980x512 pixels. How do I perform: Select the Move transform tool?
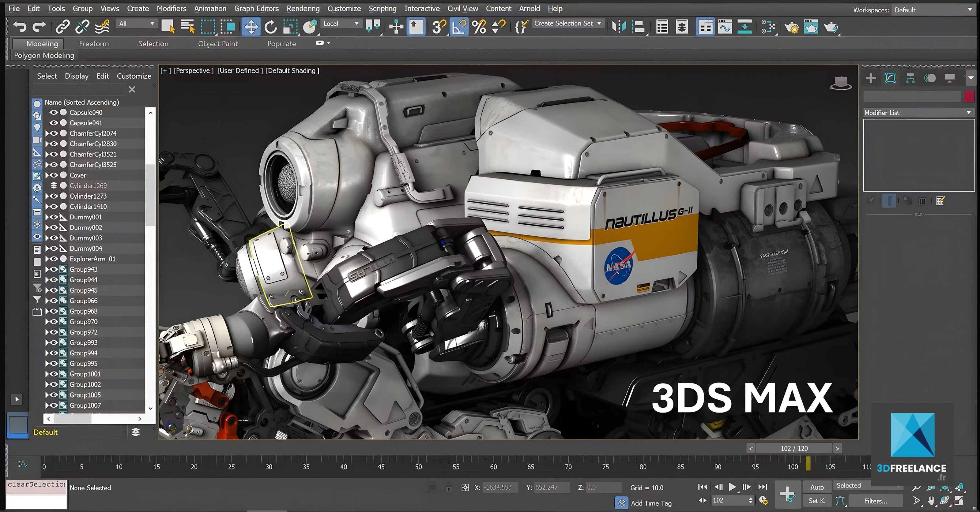tap(251, 27)
